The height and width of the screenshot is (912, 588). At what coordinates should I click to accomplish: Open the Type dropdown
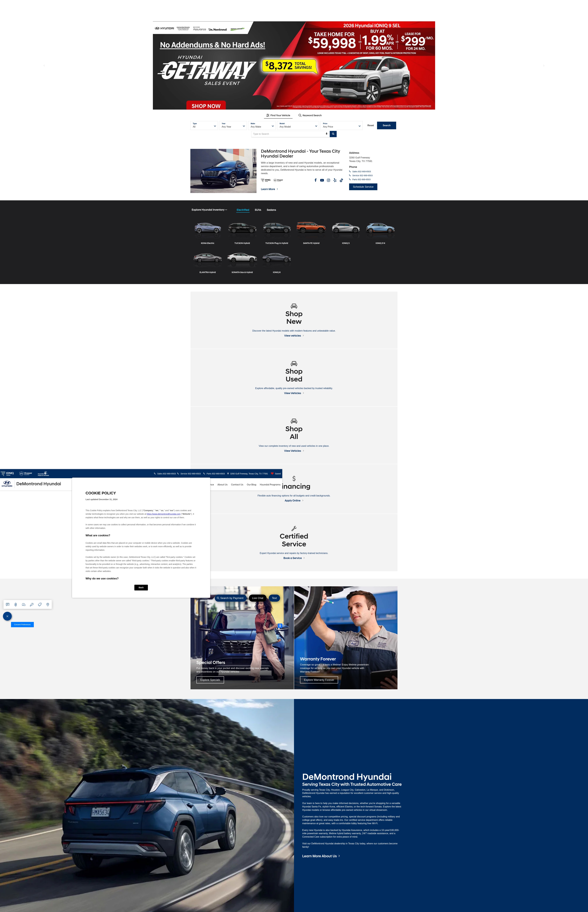[x=204, y=125]
